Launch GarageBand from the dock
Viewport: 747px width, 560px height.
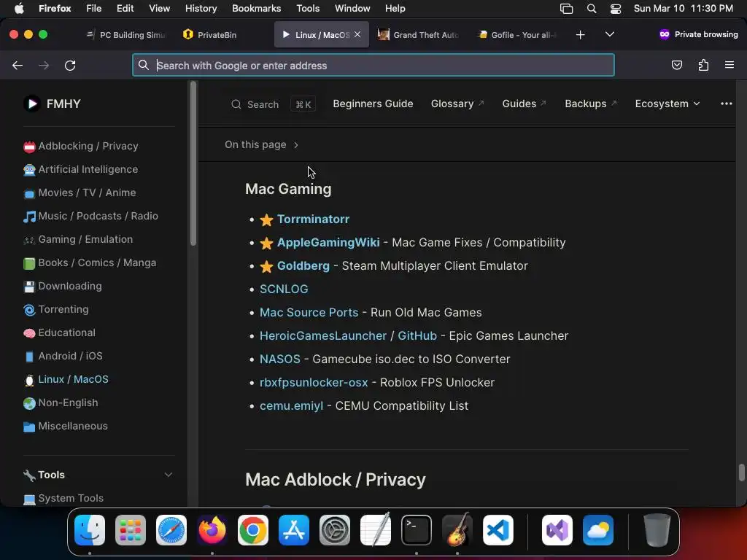click(x=457, y=530)
